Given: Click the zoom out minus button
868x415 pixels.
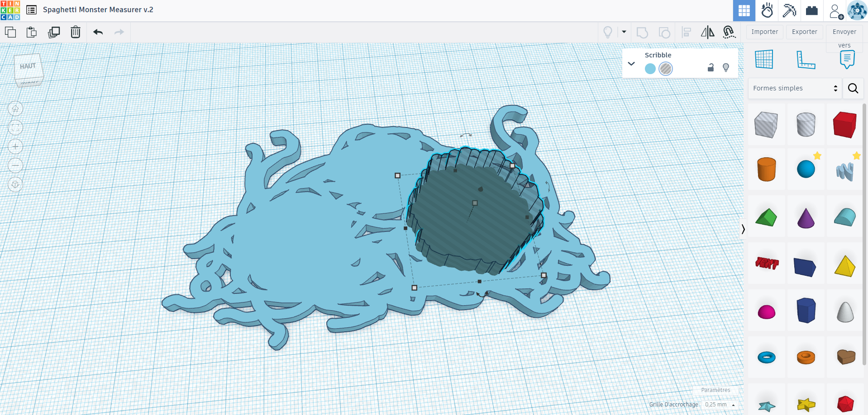Looking at the screenshot, I should coord(15,165).
